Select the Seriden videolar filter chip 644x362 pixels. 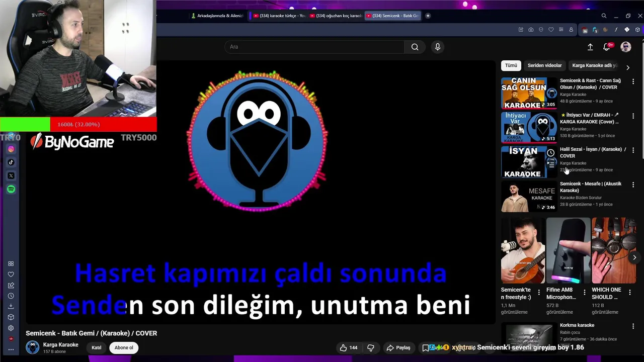click(544, 65)
